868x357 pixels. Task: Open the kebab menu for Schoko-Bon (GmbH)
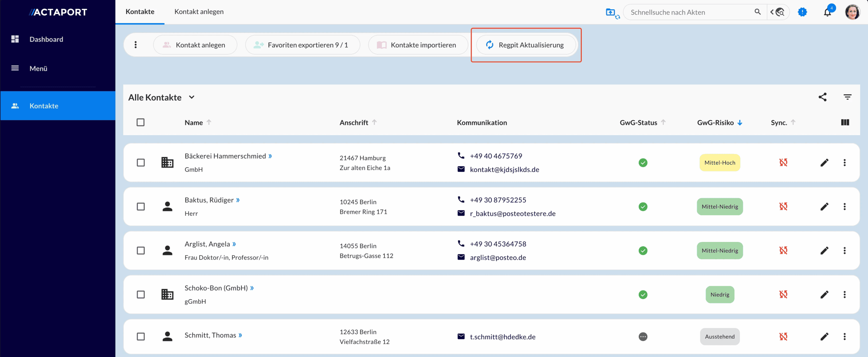[x=845, y=295]
